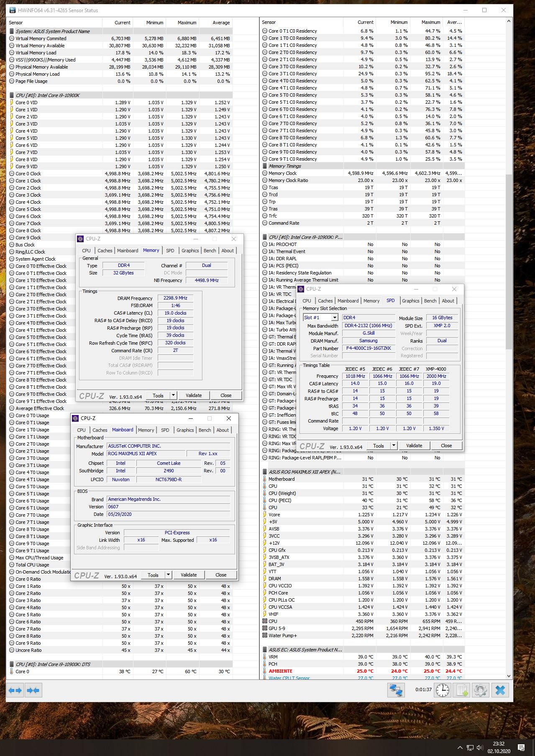The width and height of the screenshot is (535, 756).
Task: Open the Windows notification center icon
Action: (521, 747)
